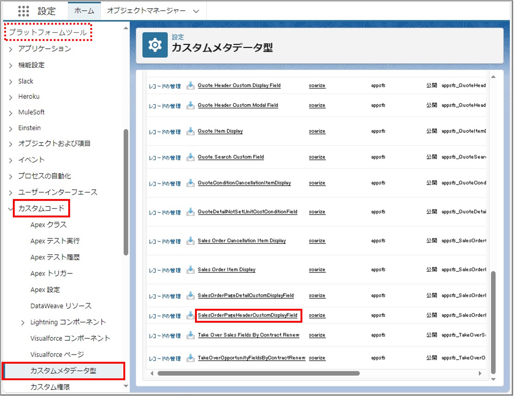Screen dimensions: 532x397
Task: Click download icon in Quote Header Custom Display Field row
Action: click(x=190, y=85)
